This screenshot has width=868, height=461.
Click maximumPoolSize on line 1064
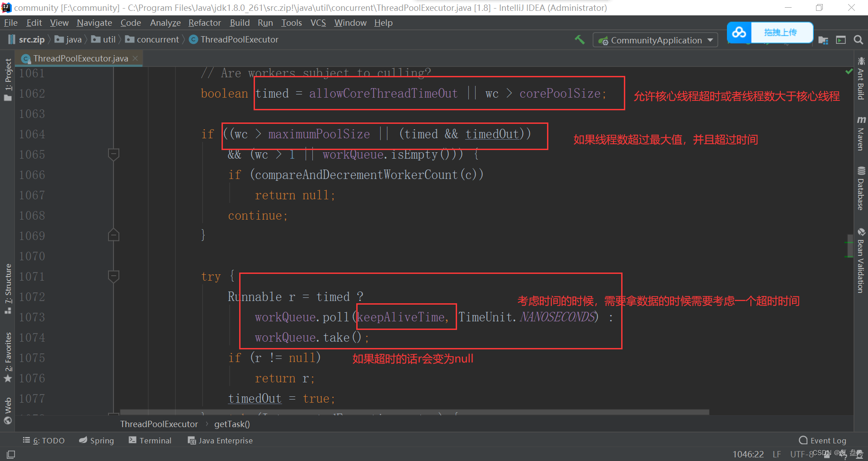319,134
